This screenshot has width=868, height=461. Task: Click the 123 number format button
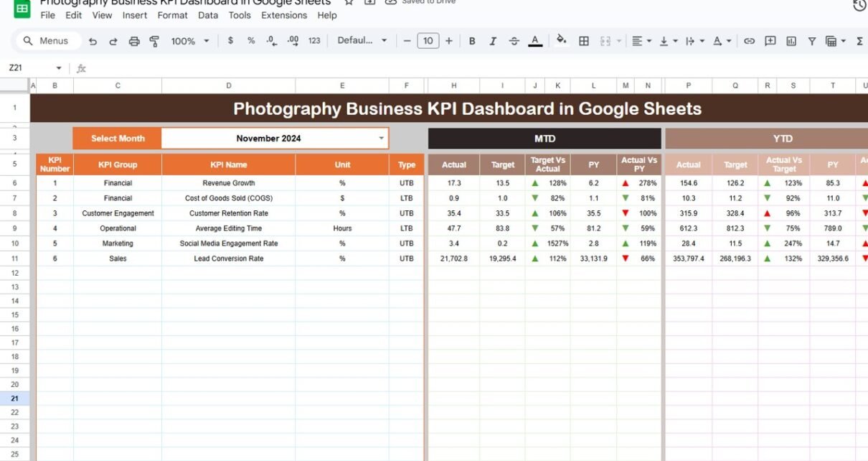(314, 41)
